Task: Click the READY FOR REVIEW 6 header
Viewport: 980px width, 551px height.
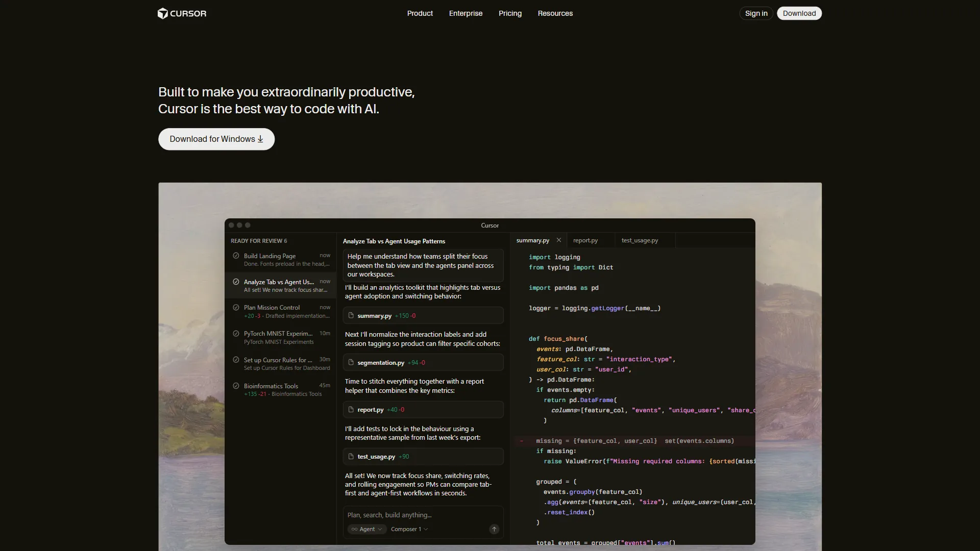Action: point(259,241)
